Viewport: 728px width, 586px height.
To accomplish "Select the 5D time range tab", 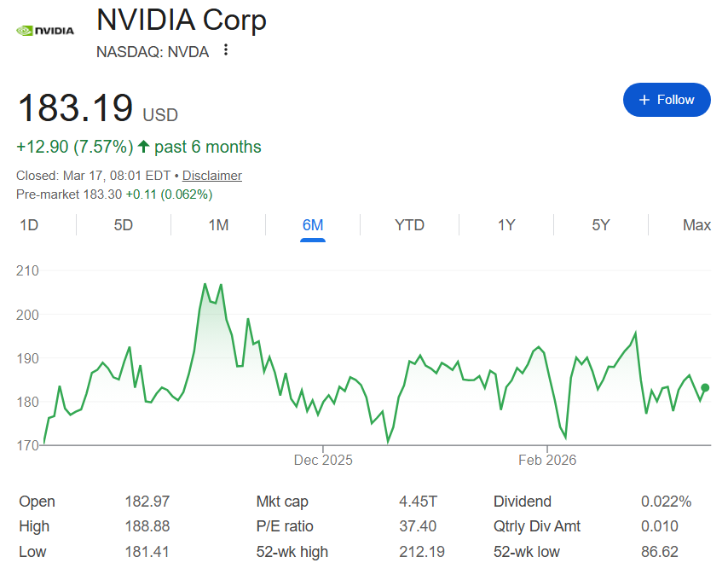I will point(124,225).
